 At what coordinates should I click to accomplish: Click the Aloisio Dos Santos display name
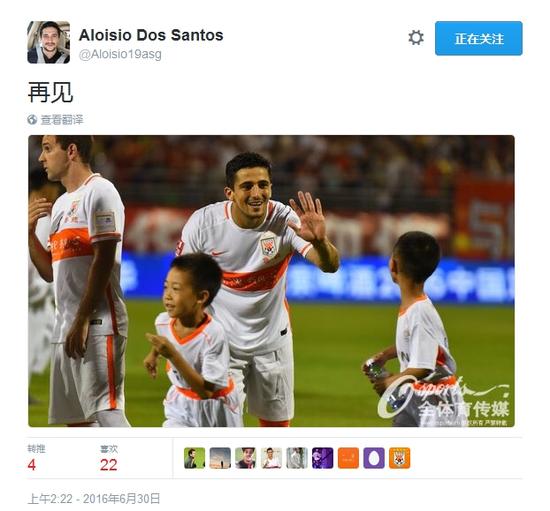click(x=151, y=35)
